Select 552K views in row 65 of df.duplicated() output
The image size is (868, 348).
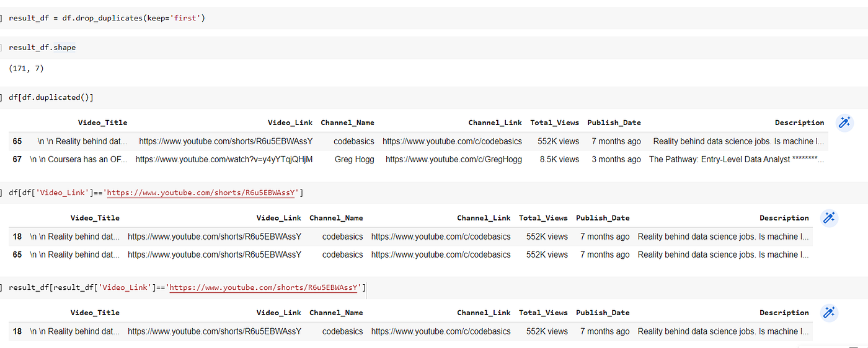coord(559,141)
